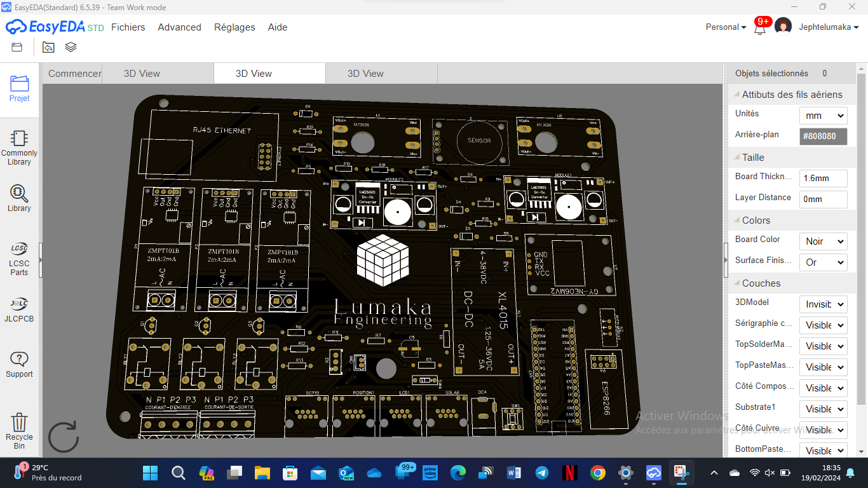
Task: Open the Recycle Bin
Action: click(19, 430)
